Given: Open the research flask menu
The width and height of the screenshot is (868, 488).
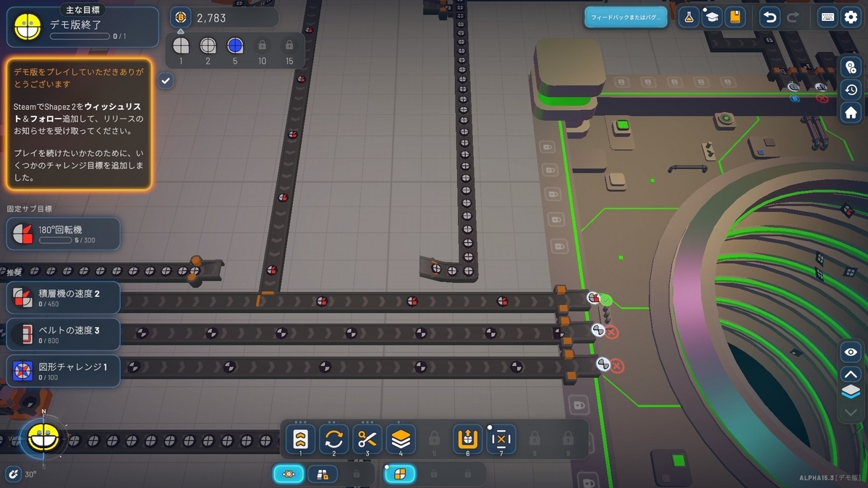Looking at the screenshot, I should pyautogui.click(x=689, y=17).
